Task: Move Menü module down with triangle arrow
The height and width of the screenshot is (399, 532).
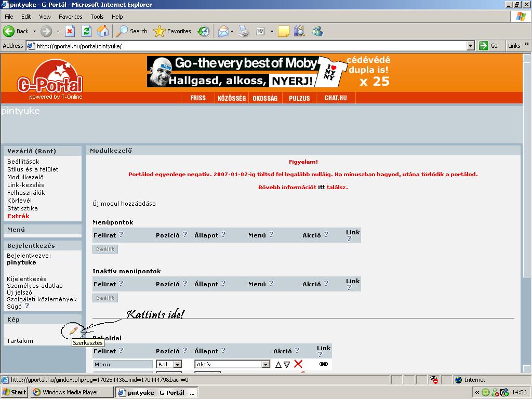Action: tap(287, 365)
